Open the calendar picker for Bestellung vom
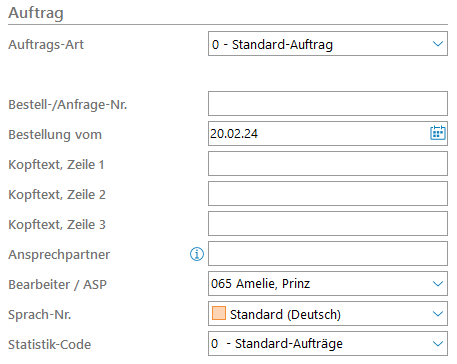Viewport: 457px width, 364px height. 437,133
